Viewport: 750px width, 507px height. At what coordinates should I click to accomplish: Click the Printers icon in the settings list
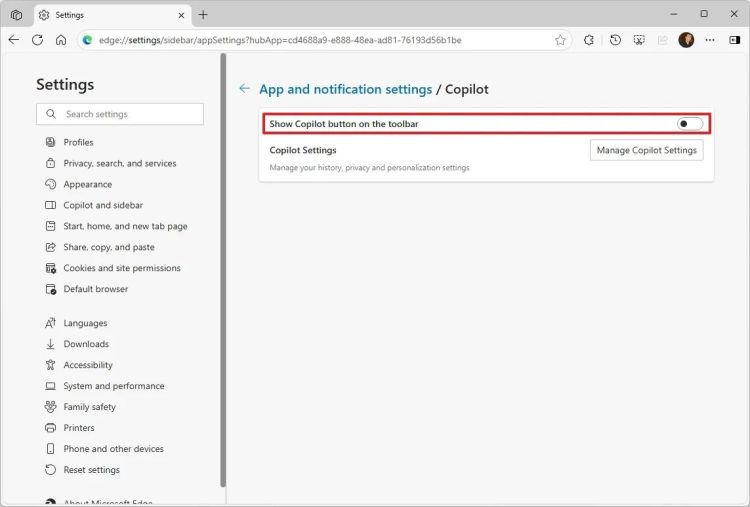click(x=51, y=428)
